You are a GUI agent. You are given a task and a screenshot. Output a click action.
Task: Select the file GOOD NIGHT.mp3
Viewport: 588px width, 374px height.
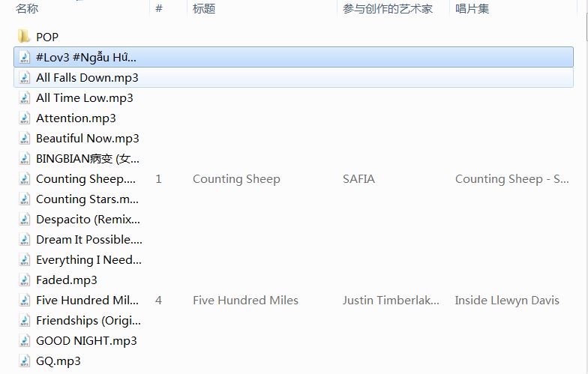pos(86,340)
